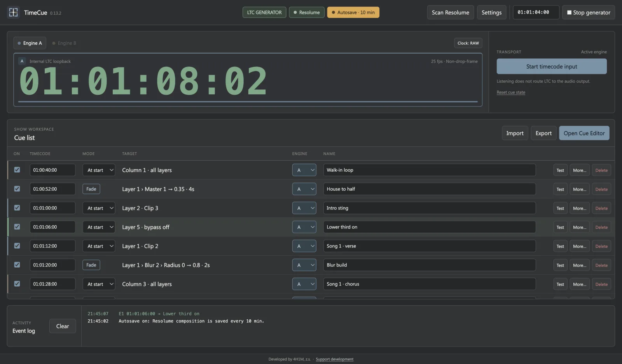The height and width of the screenshot is (364, 622).
Task: Toggle the Lower third on cue checkbox
Action: (17, 227)
